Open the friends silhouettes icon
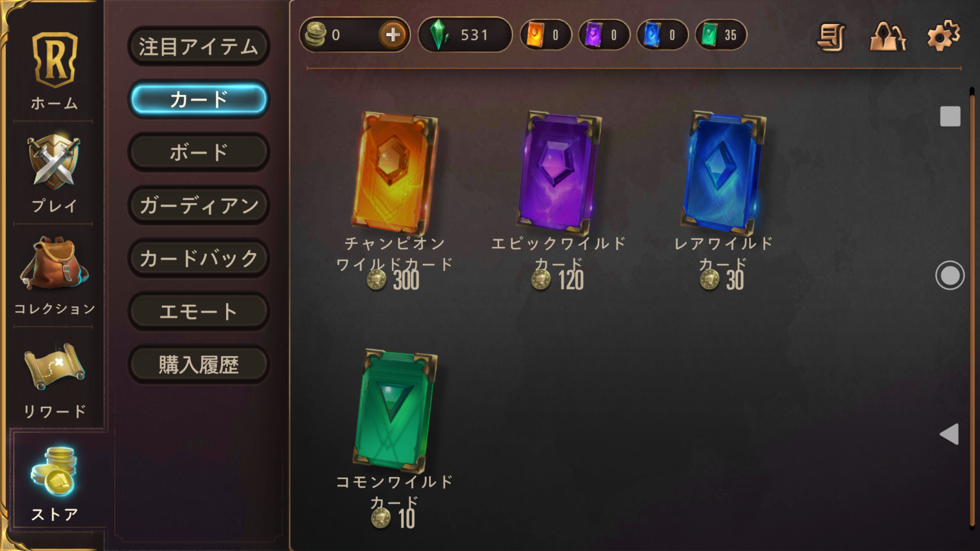 point(888,36)
